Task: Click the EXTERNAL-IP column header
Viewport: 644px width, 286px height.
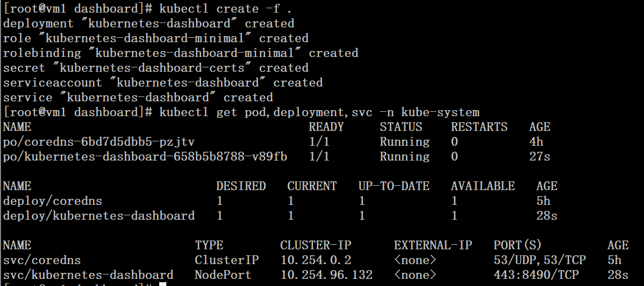Action: pos(433,245)
